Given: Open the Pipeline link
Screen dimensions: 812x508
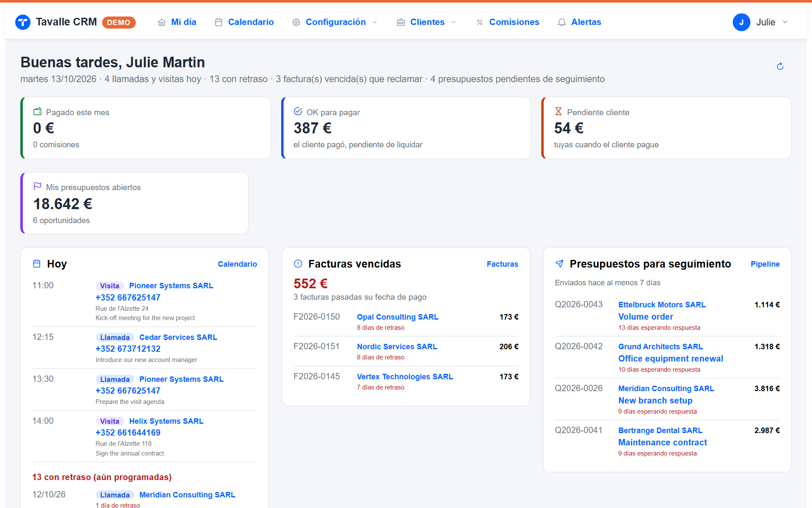Looking at the screenshot, I should [x=765, y=264].
